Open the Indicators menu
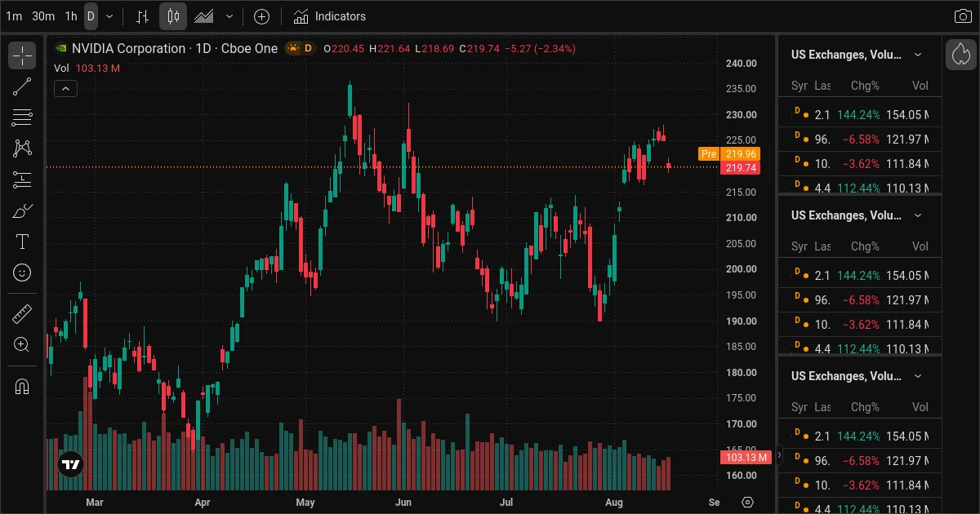This screenshot has height=514, width=980. [x=330, y=16]
